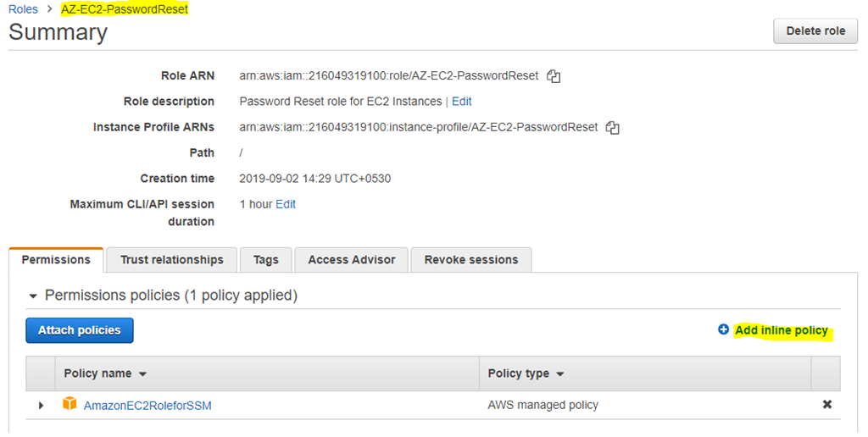Go to the Revoke sessions tab
The image size is (868, 437).
pos(471,260)
